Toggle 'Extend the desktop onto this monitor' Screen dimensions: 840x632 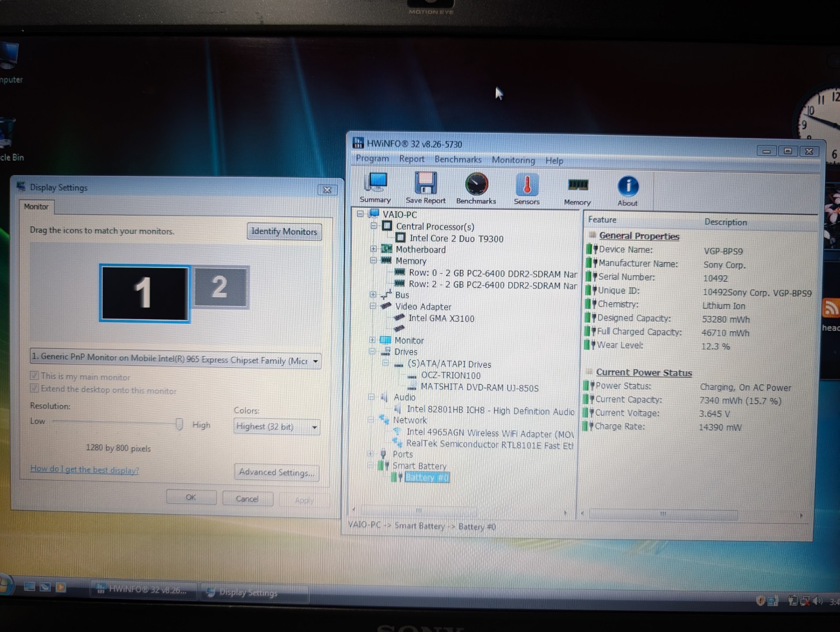click(x=35, y=388)
